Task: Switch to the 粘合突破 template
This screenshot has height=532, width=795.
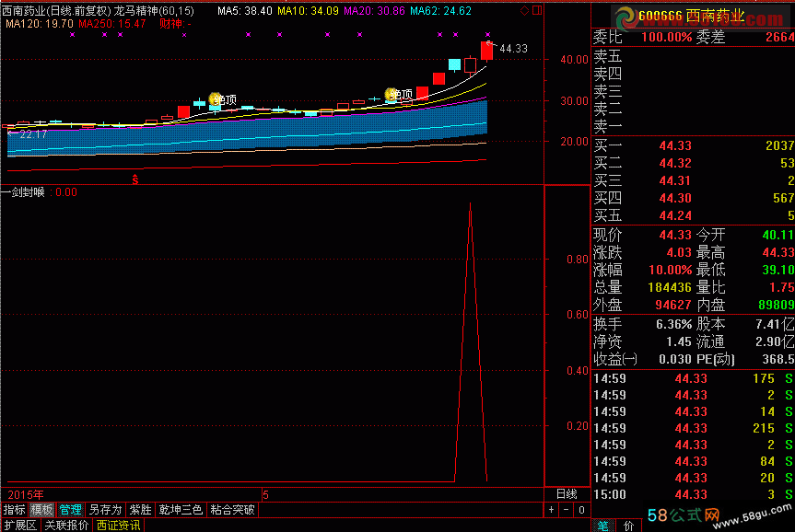Action: click(233, 510)
